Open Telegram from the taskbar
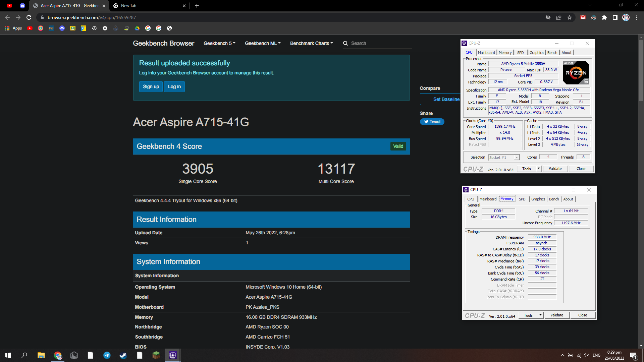This screenshot has height=362, width=644. 107,355
